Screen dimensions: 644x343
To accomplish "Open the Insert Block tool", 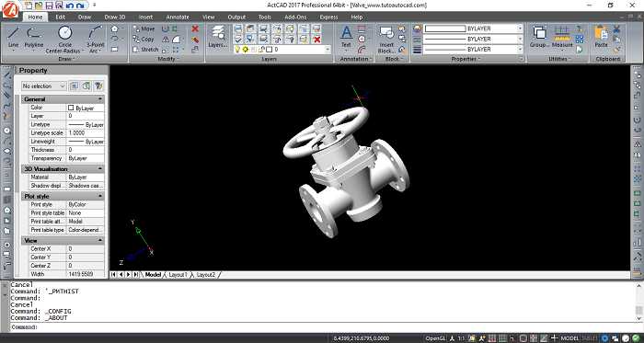I will 386,40.
